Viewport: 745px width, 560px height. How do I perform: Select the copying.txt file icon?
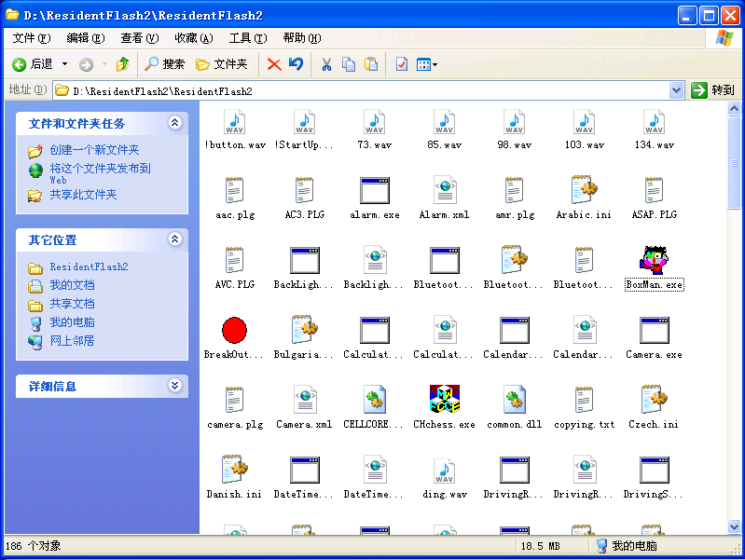585,400
